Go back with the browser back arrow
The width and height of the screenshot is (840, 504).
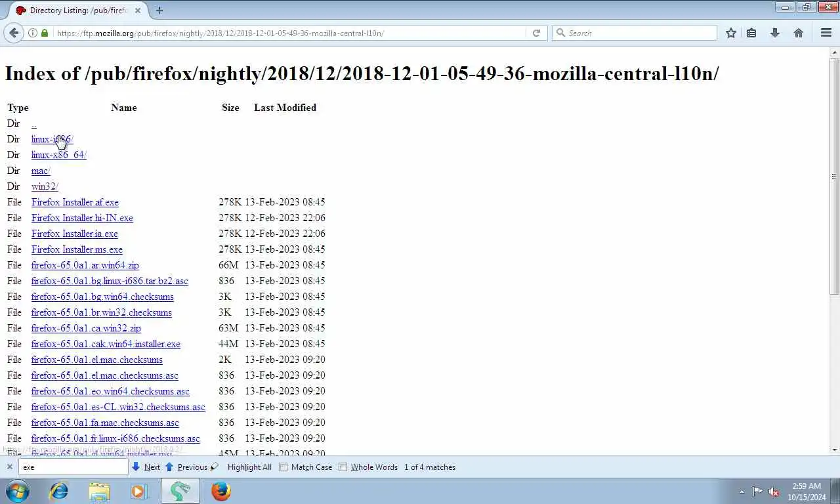[14, 33]
